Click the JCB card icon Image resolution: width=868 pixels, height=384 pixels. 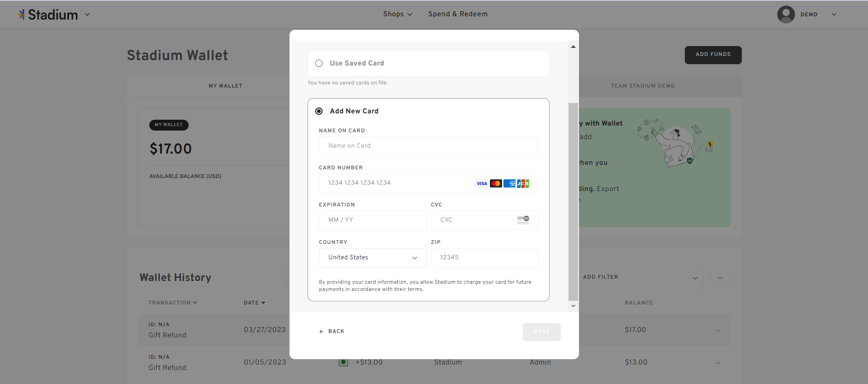coord(523,183)
